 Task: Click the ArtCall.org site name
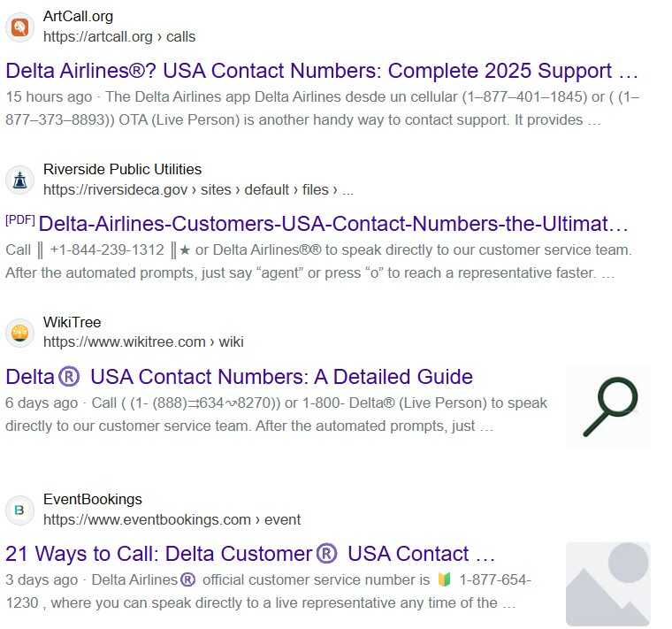78,16
